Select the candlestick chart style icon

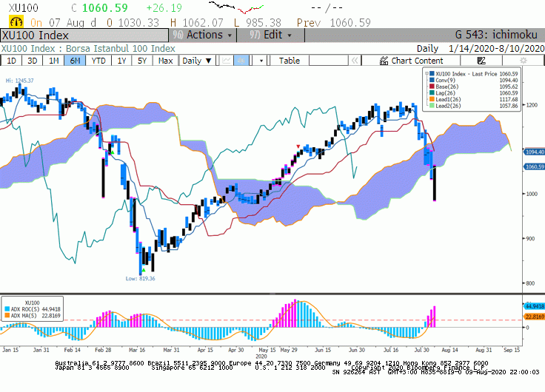point(241,61)
